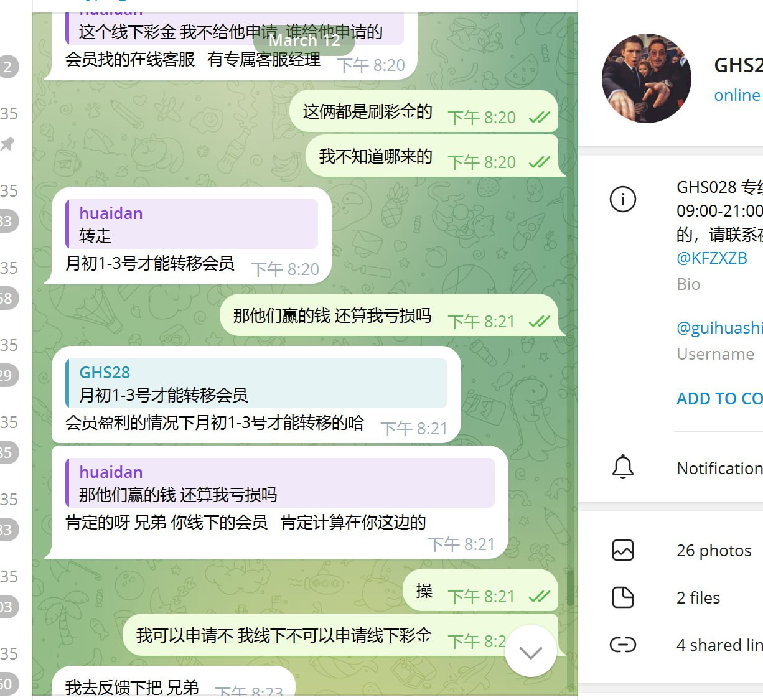Click the @guihuashi username link
The width and height of the screenshot is (763, 700).
719,328
